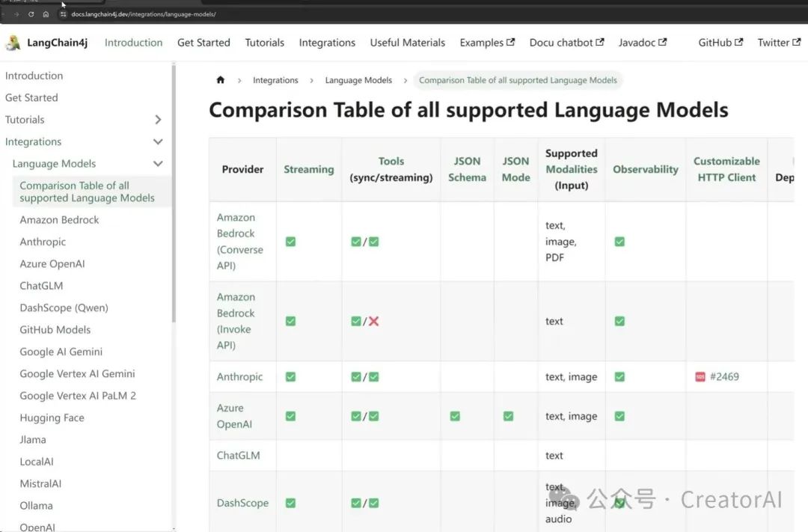The height and width of the screenshot is (532, 808).
Task: Click Streaming checkmark for DashScope row
Action: (x=290, y=503)
